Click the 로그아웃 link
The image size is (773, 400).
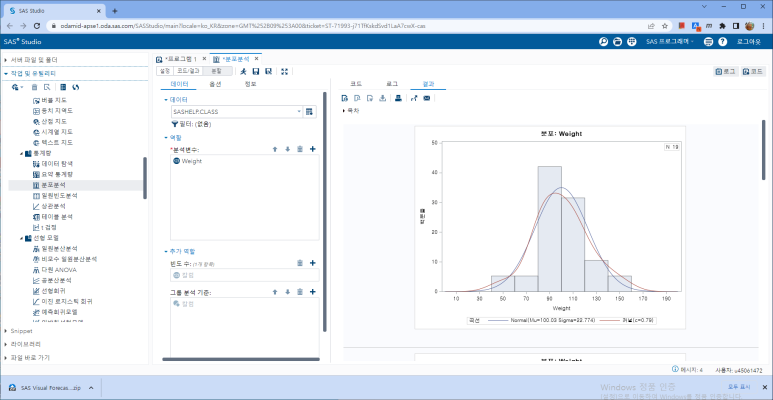click(749, 42)
